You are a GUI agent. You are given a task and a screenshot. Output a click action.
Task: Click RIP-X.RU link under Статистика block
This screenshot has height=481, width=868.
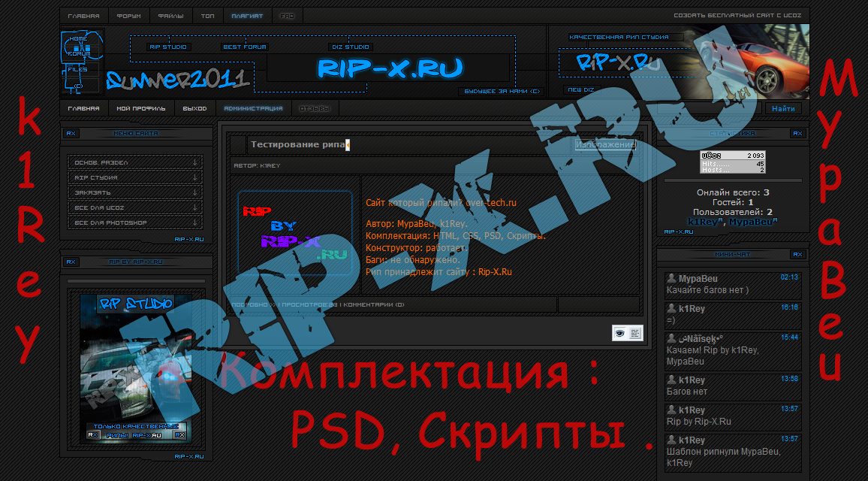point(679,231)
